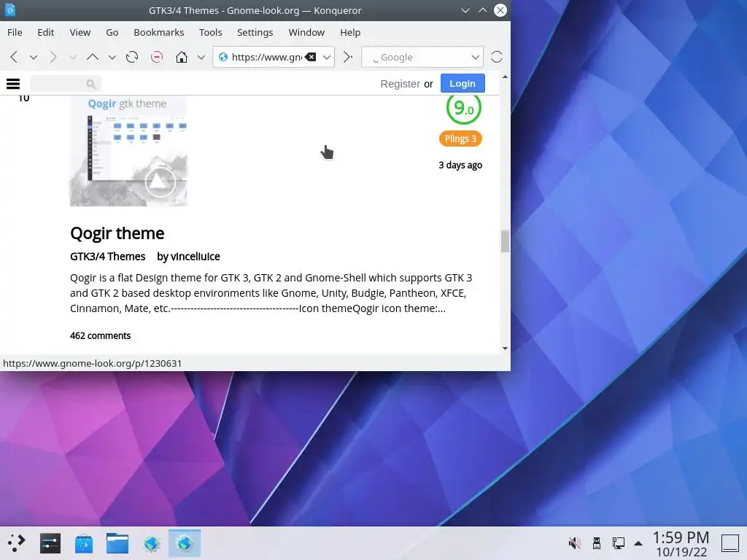
Task: Open the Google search engine dropdown
Action: pos(475,57)
